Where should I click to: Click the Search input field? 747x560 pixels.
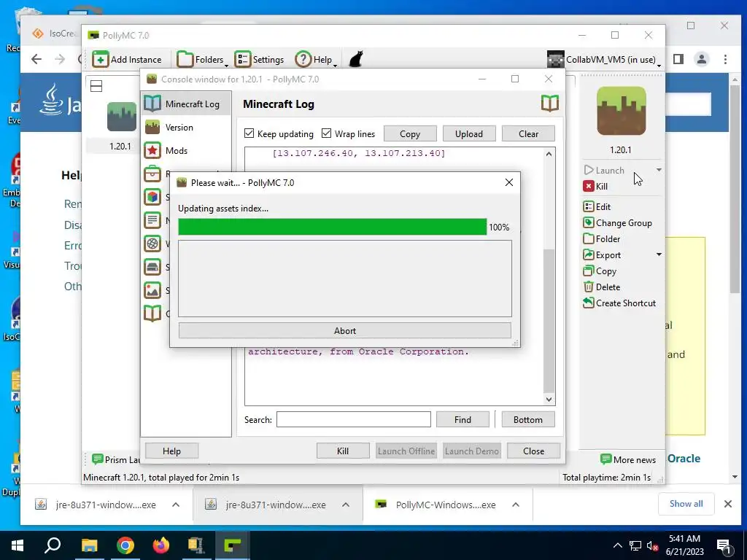[x=354, y=419]
